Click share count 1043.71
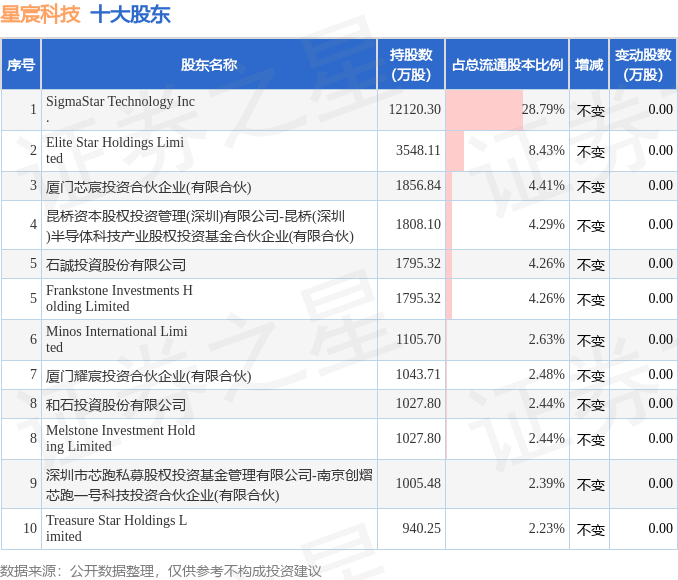678x580 pixels. (418, 374)
